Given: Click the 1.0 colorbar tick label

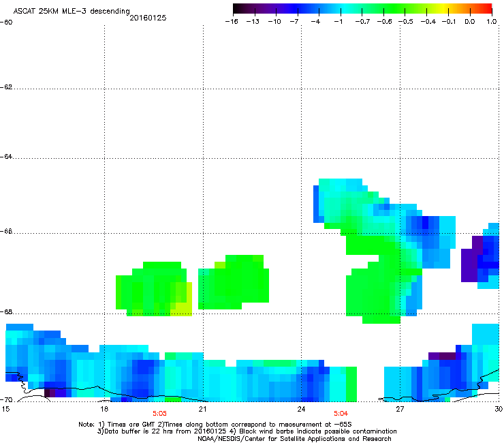Looking at the screenshot, I should pyautogui.click(x=492, y=22).
